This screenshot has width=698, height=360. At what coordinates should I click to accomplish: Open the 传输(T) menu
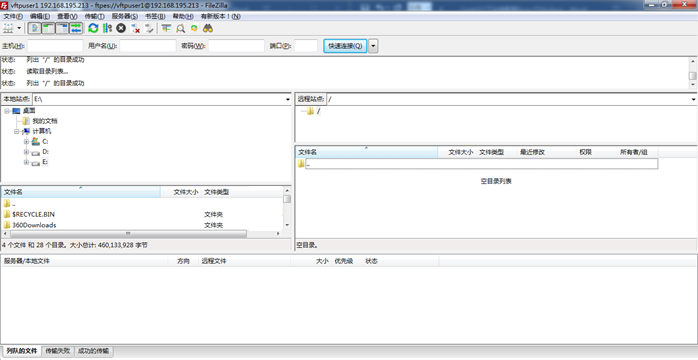[x=94, y=16]
